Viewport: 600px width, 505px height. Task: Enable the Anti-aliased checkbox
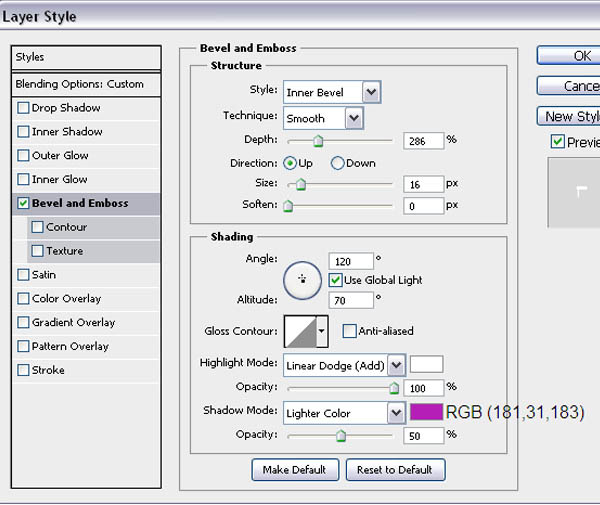coord(350,331)
